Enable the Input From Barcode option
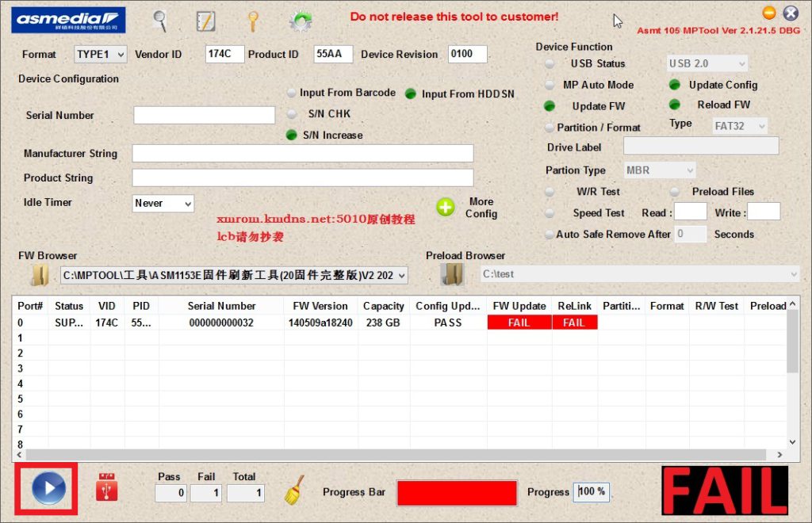Image resolution: width=812 pixels, height=523 pixels. pyautogui.click(x=292, y=93)
